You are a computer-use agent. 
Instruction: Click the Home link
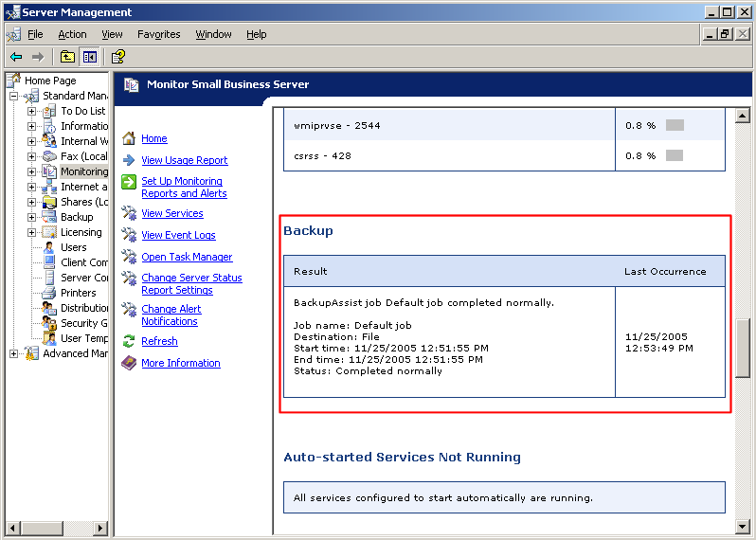coord(154,139)
